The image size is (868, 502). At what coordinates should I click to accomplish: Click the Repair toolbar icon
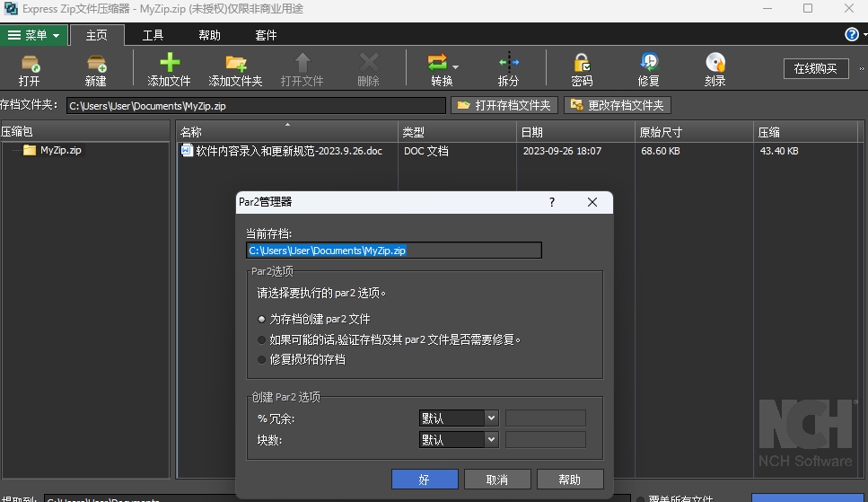point(649,63)
